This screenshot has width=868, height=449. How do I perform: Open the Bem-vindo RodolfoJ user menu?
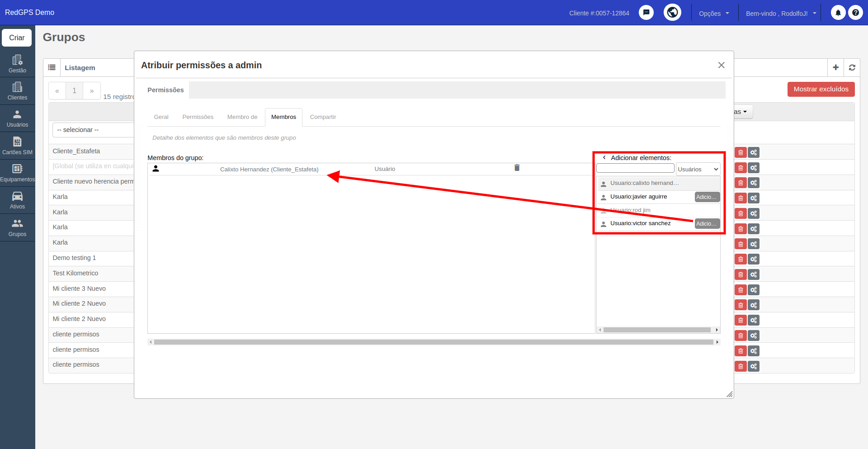781,13
